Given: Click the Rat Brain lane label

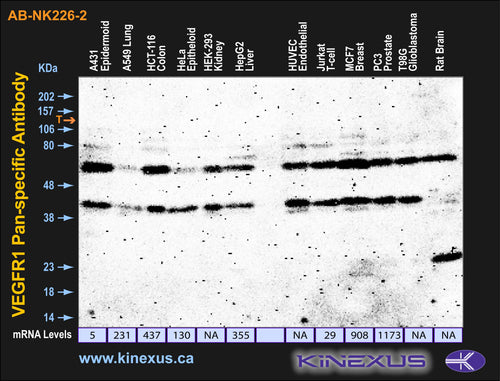Looking at the screenshot, I should 440,51.
